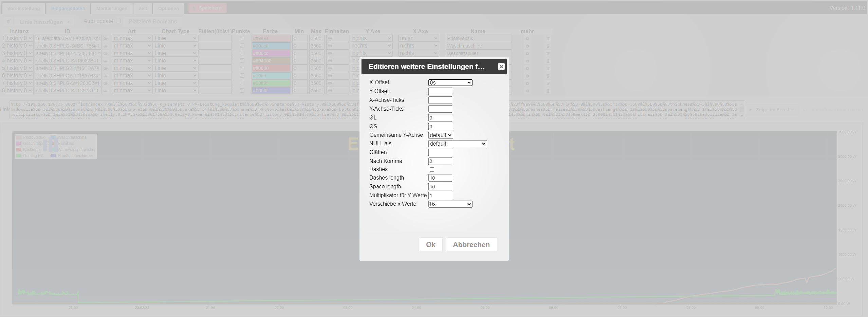Delete the Geschirrspüler line with its trash icon
The image size is (868, 317).
(548, 54)
